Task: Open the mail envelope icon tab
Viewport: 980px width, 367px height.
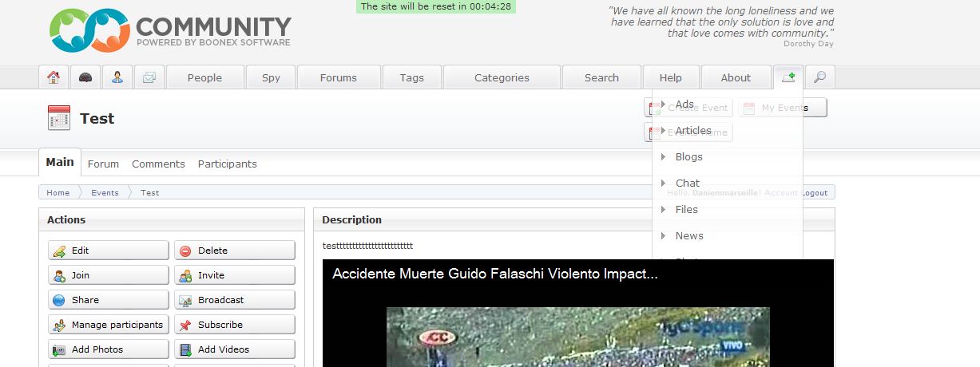Action: point(149,77)
